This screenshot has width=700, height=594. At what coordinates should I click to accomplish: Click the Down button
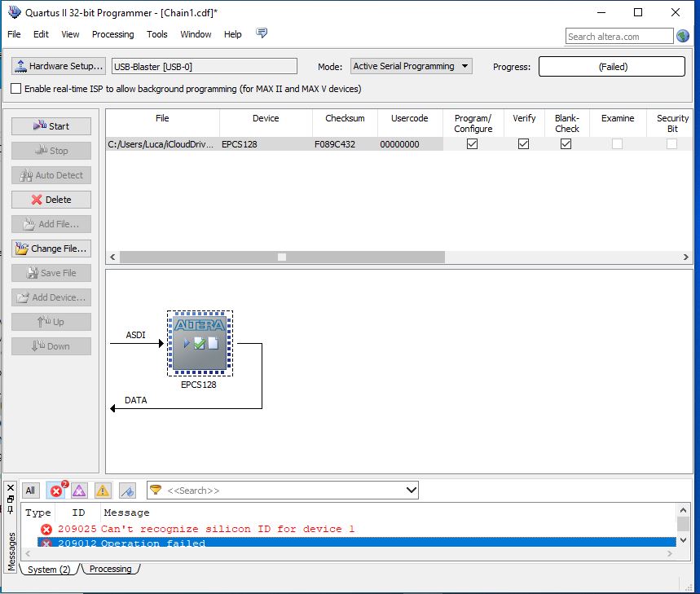pos(51,346)
